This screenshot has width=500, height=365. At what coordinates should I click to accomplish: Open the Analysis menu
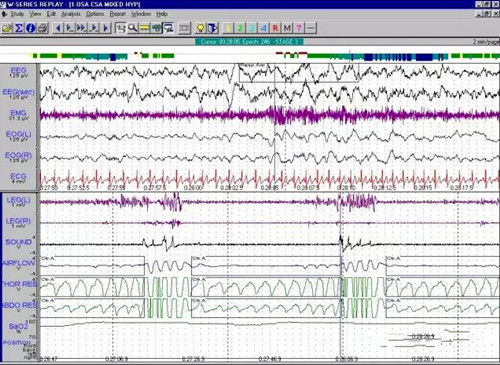click(71, 14)
